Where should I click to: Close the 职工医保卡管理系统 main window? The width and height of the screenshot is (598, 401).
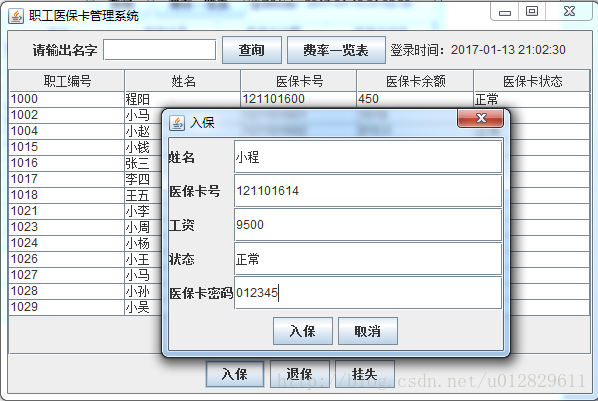[x=569, y=11]
